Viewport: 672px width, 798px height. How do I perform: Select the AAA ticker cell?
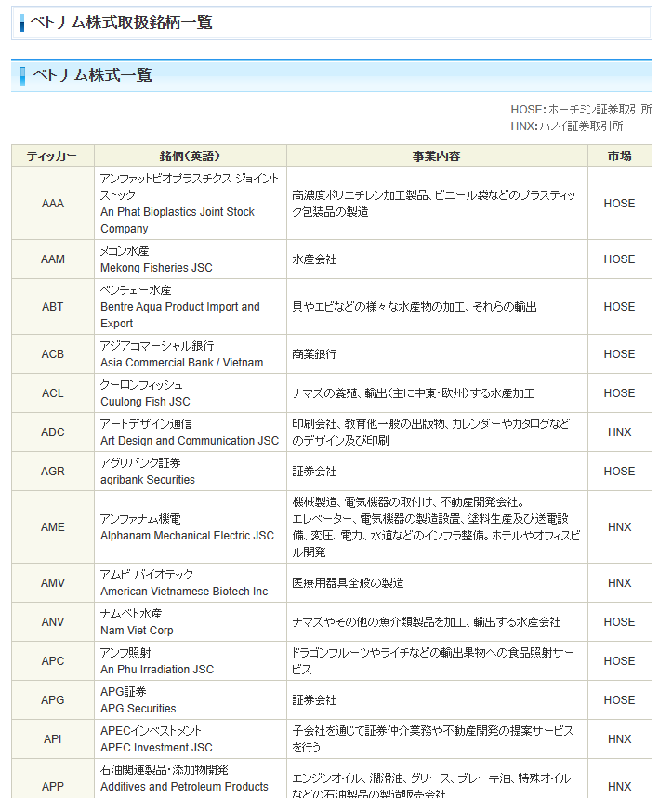coord(52,204)
